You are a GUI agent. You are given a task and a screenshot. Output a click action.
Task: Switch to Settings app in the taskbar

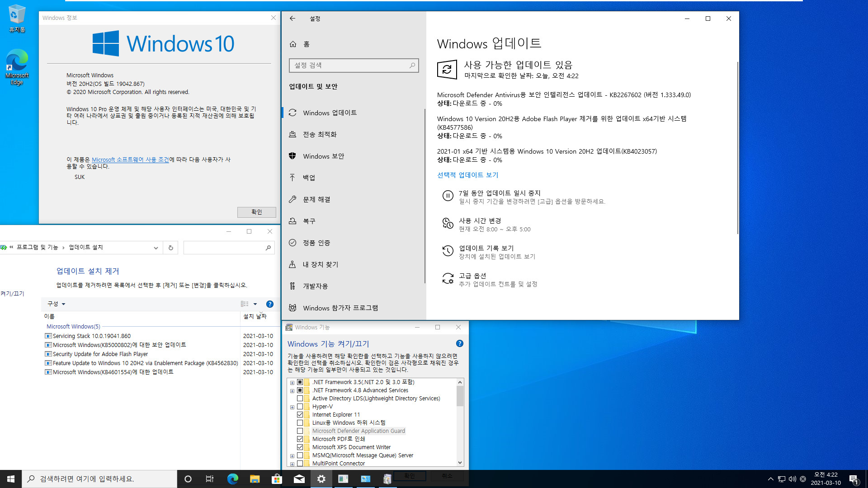(321, 479)
